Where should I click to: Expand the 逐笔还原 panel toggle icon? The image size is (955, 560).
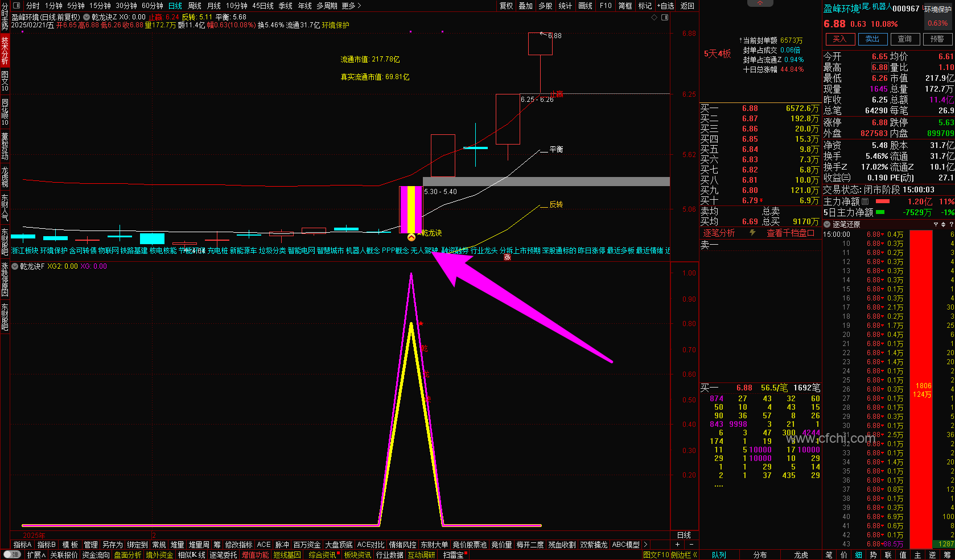click(828, 224)
